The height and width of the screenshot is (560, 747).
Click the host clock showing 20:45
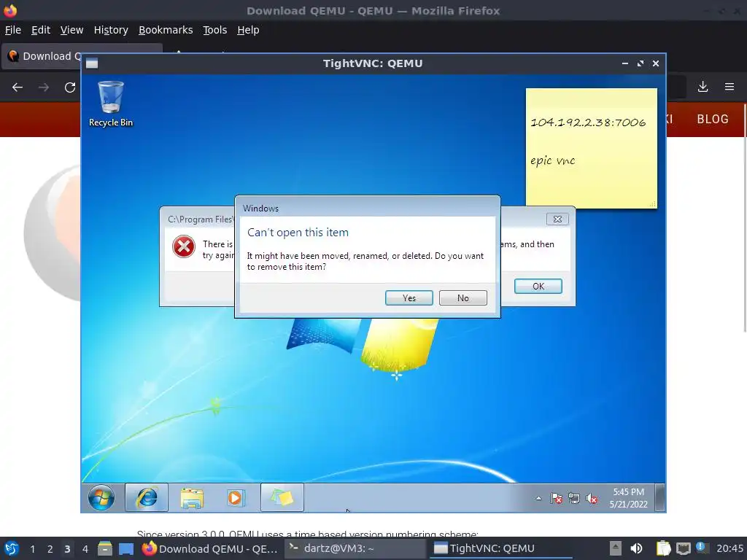pyautogui.click(x=729, y=548)
